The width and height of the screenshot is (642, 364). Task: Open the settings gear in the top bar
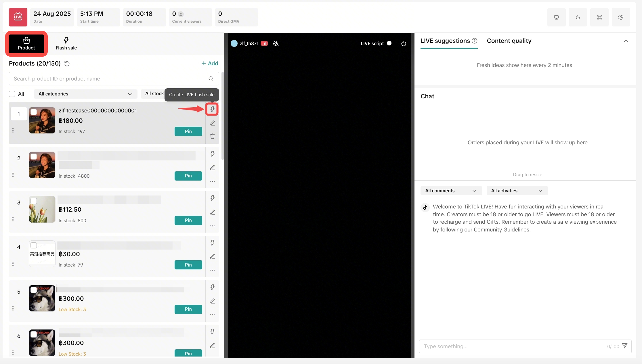621,17
